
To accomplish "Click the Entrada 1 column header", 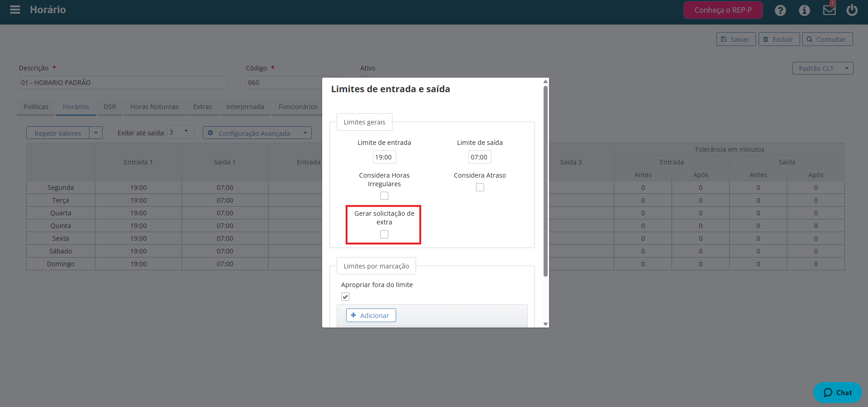I will pyautogui.click(x=138, y=162).
